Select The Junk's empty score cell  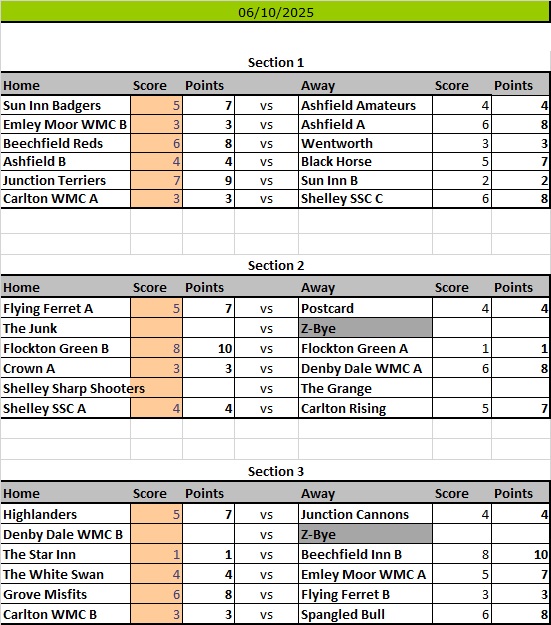tap(156, 328)
